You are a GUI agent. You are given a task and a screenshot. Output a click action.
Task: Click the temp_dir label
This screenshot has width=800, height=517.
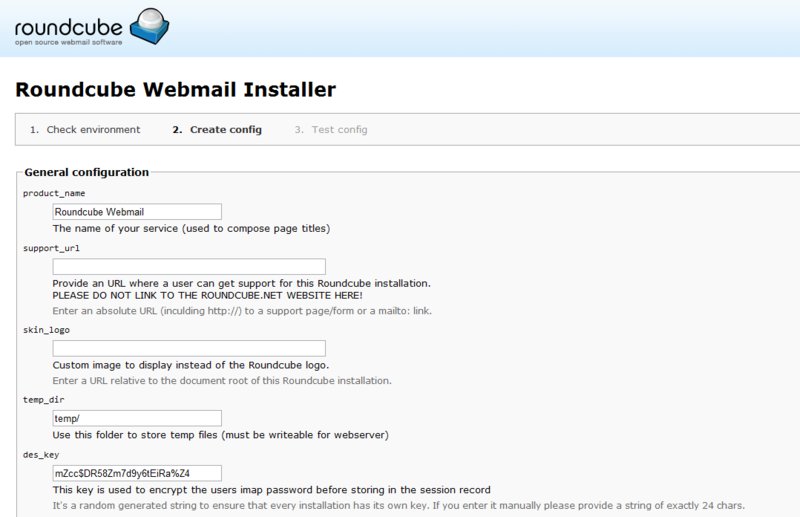(x=44, y=400)
